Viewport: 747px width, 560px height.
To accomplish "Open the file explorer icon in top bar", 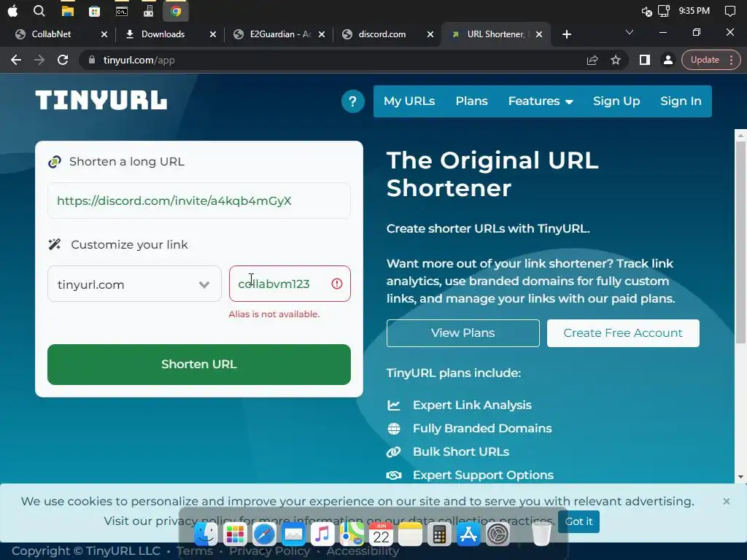I will tap(68, 11).
